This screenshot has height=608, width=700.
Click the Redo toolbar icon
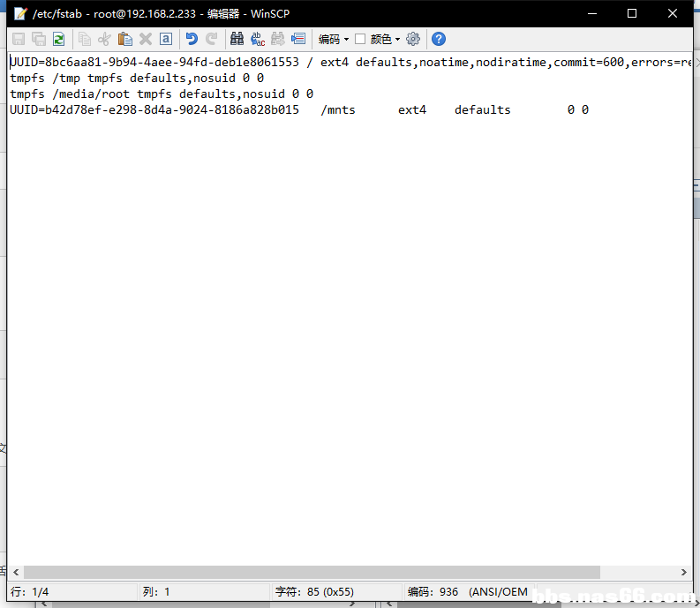click(x=212, y=39)
